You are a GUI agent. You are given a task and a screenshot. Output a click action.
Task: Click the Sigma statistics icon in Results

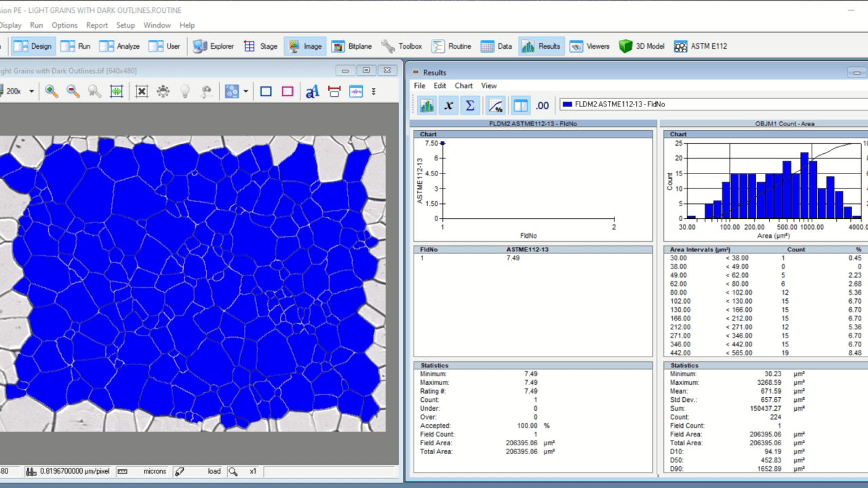pyautogui.click(x=470, y=105)
